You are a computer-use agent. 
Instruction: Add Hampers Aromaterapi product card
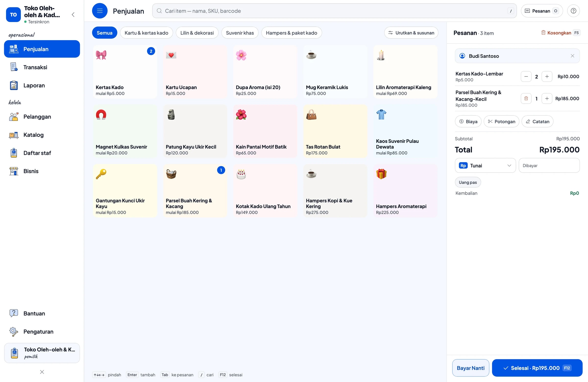[x=405, y=191]
